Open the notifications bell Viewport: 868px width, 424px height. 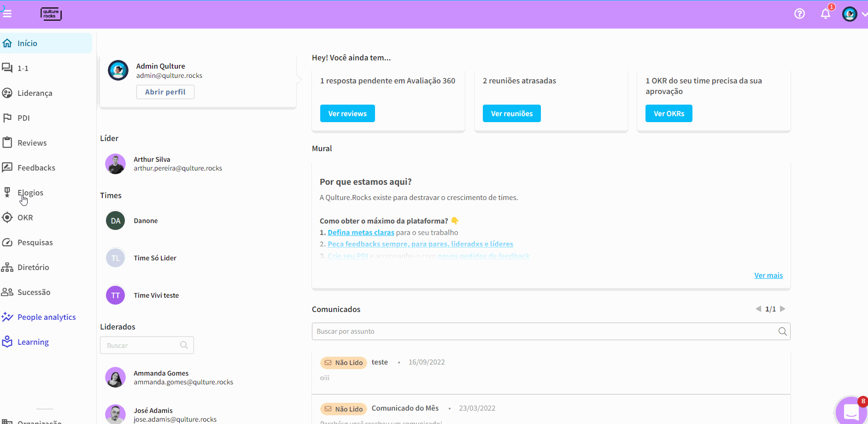(x=825, y=14)
